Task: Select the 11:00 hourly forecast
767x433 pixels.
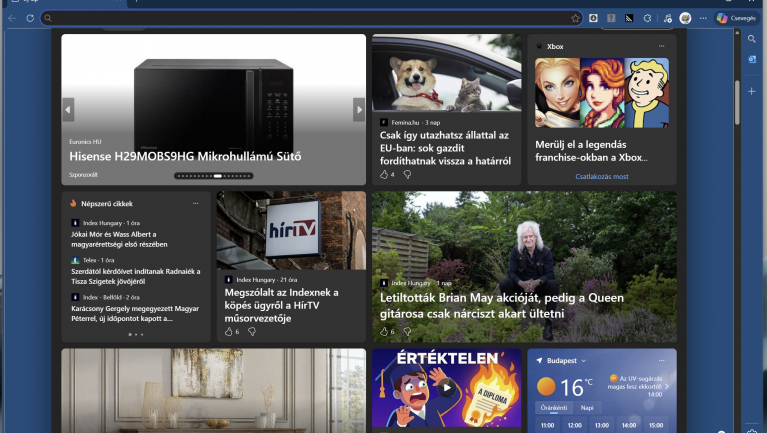Action: coord(547,425)
